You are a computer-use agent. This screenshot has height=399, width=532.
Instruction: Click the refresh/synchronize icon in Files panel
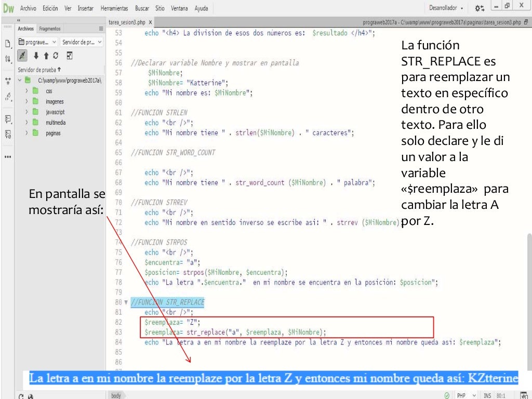click(x=56, y=56)
